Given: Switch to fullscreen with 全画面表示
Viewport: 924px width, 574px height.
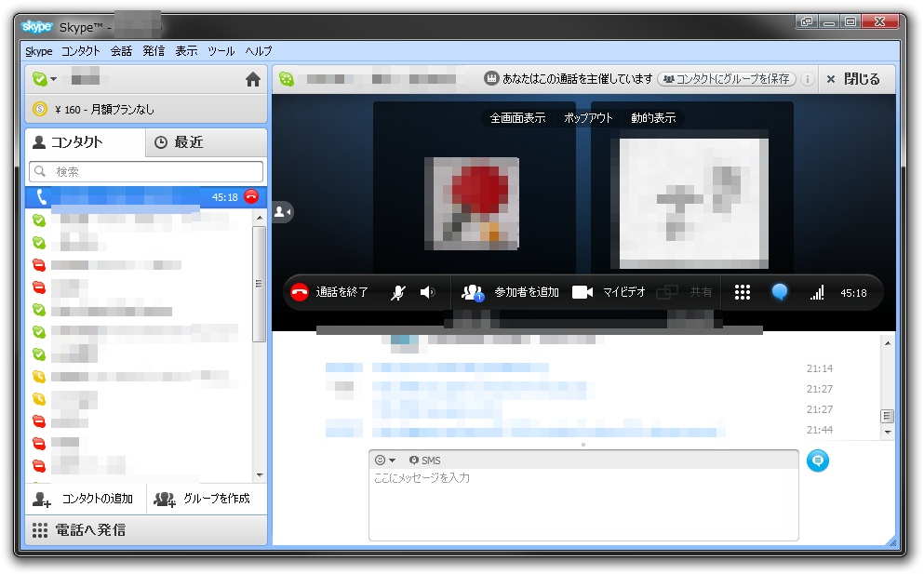Looking at the screenshot, I should 518,118.
